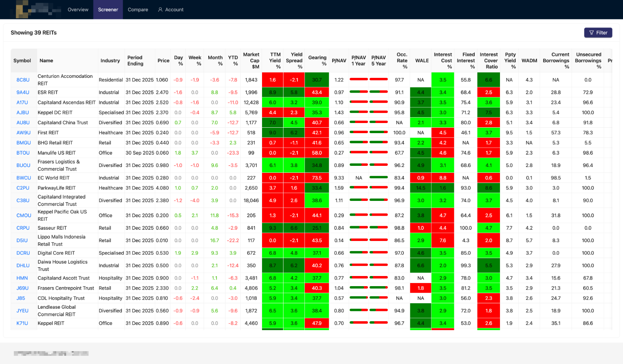Sort by the Gearing % column header
The height and width of the screenshot is (364, 623).
tap(317, 60)
